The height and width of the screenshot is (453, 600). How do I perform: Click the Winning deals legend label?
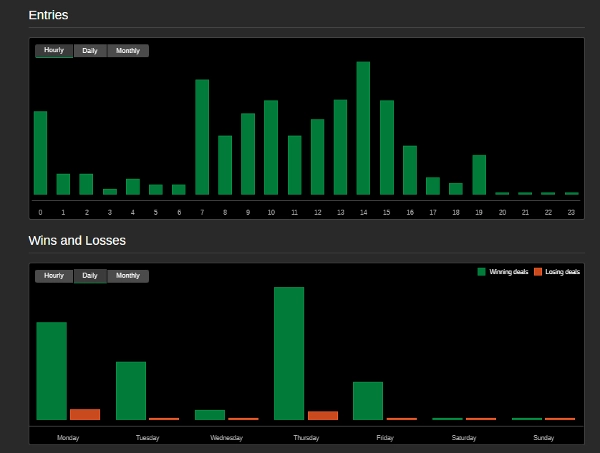pyautogui.click(x=509, y=272)
